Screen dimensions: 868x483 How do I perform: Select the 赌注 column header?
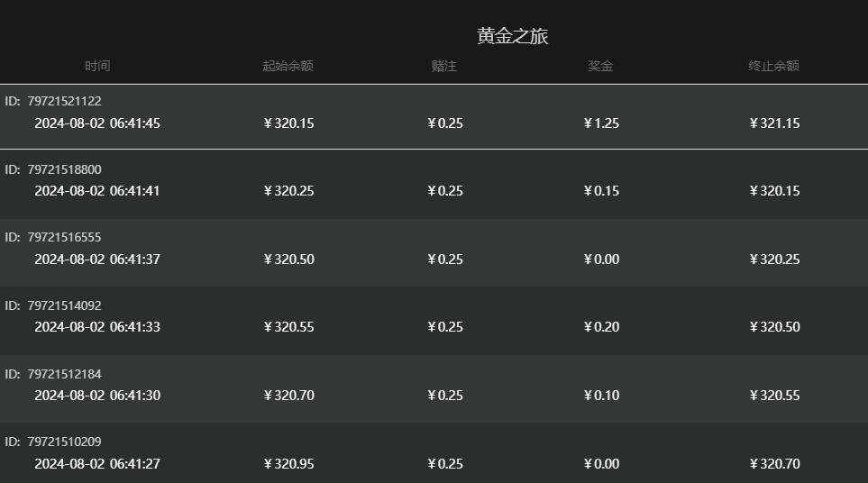[444, 66]
